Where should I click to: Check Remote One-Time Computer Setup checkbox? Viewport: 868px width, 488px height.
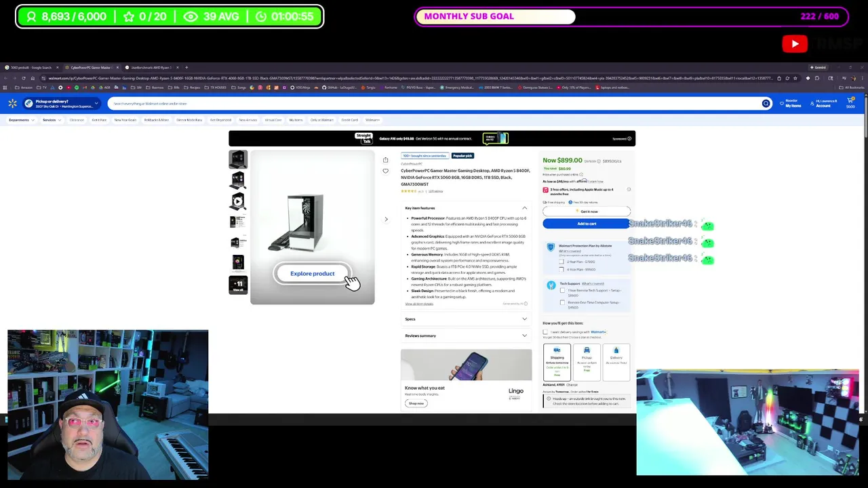562,302
